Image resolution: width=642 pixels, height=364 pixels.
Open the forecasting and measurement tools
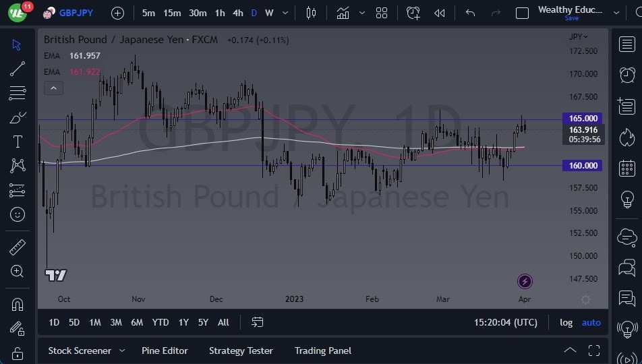pos(18,190)
